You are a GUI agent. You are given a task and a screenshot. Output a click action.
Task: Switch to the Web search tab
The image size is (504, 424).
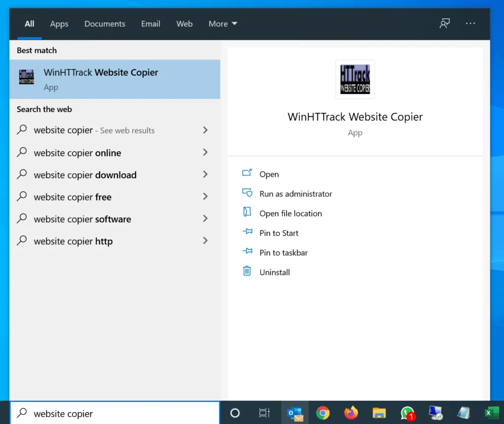coord(185,24)
